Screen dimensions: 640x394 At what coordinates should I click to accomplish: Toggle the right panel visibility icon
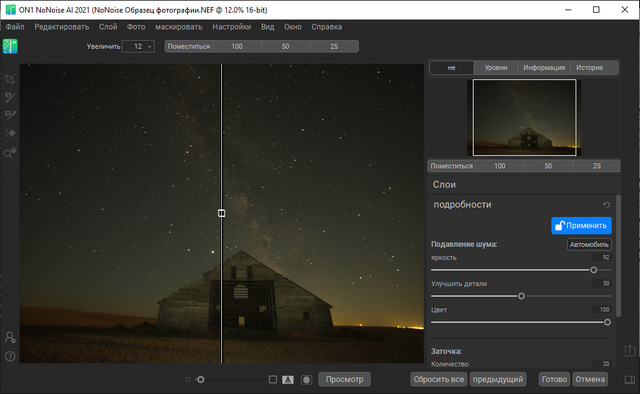click(x=630, y=380)
